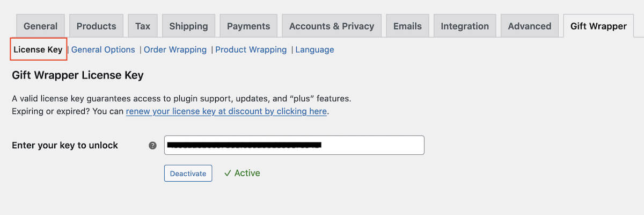Open the Product Wrapping section
The height and width of the screenshot is (215, 644).
251,49
